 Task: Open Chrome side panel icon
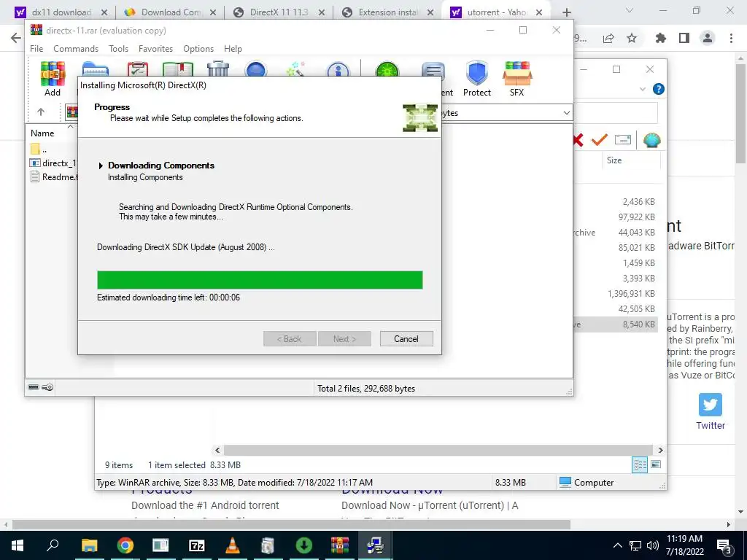pyautogui.click(x=684, y=38)
